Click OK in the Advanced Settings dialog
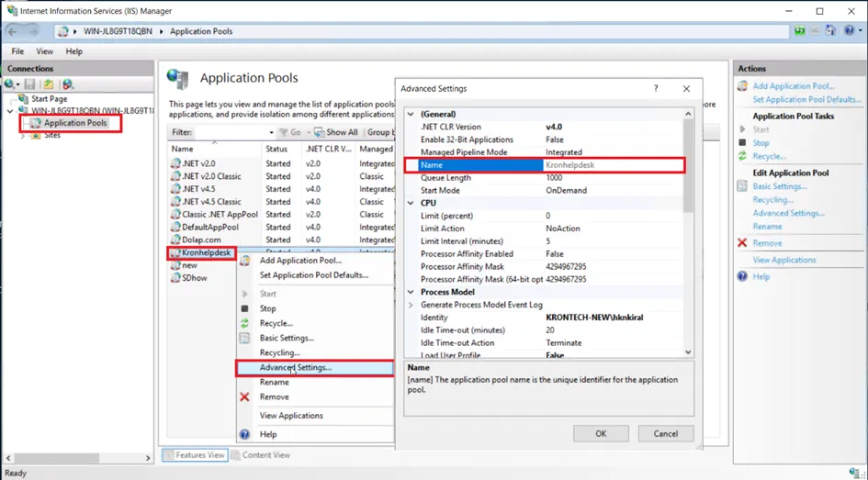The width and height of the screenshot is (868, 480). coord(601,433)
